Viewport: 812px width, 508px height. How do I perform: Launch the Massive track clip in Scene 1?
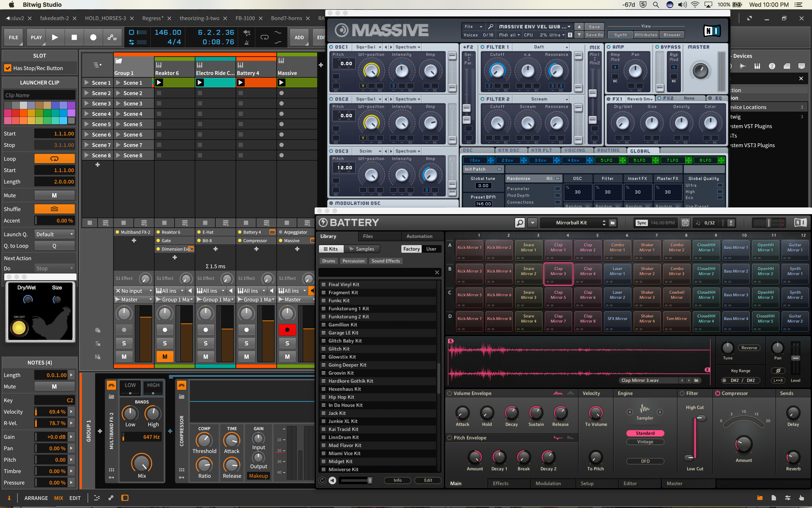pos(281,82)
